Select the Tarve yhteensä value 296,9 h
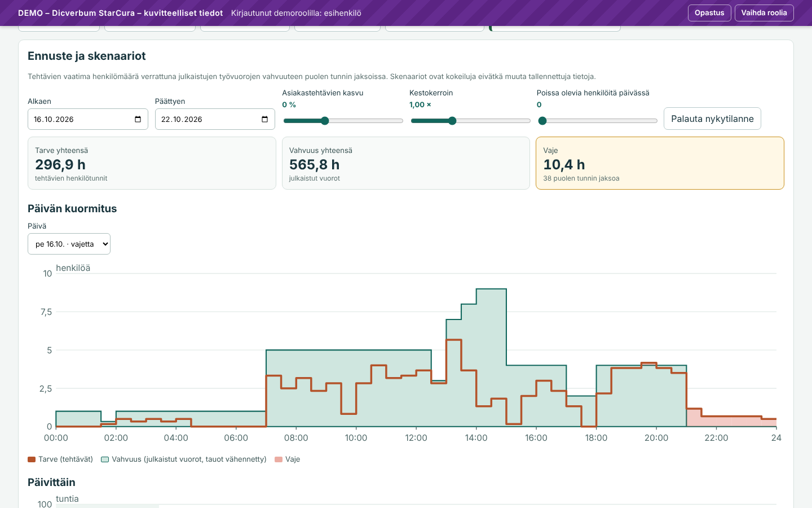The image size is (812, 508). pos(60,165)
